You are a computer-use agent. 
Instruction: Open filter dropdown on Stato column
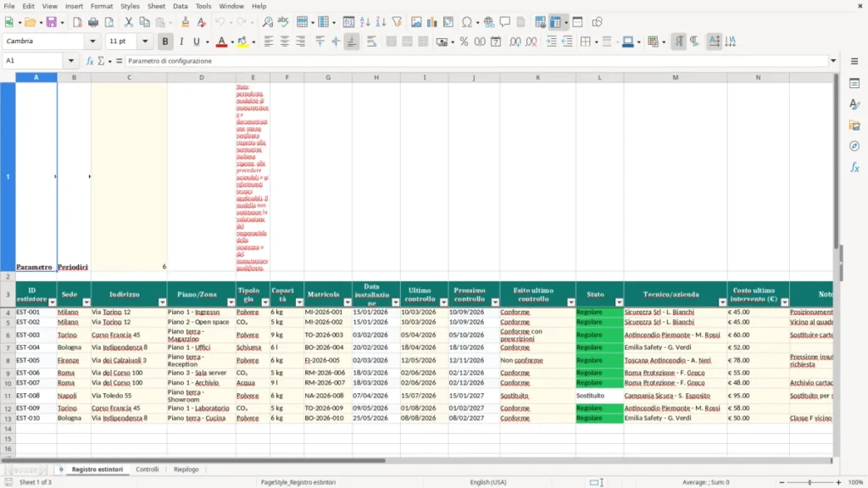(x=619, y=302)
